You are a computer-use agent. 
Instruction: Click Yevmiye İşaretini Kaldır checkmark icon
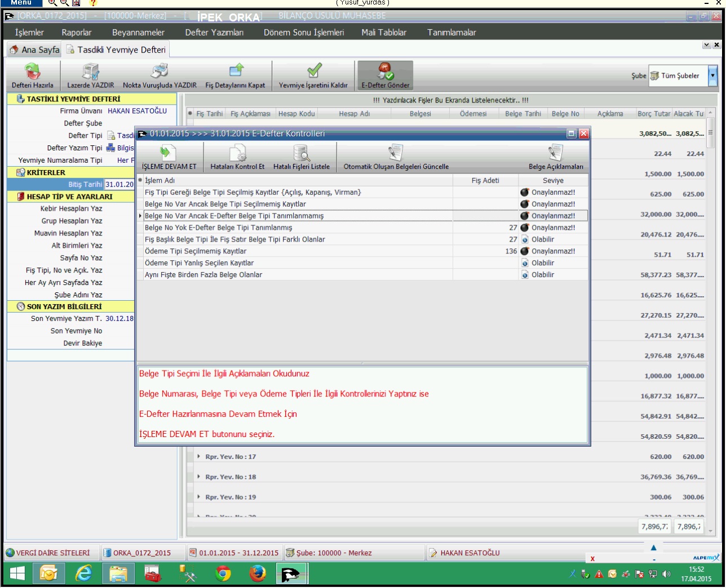(313, 72)
